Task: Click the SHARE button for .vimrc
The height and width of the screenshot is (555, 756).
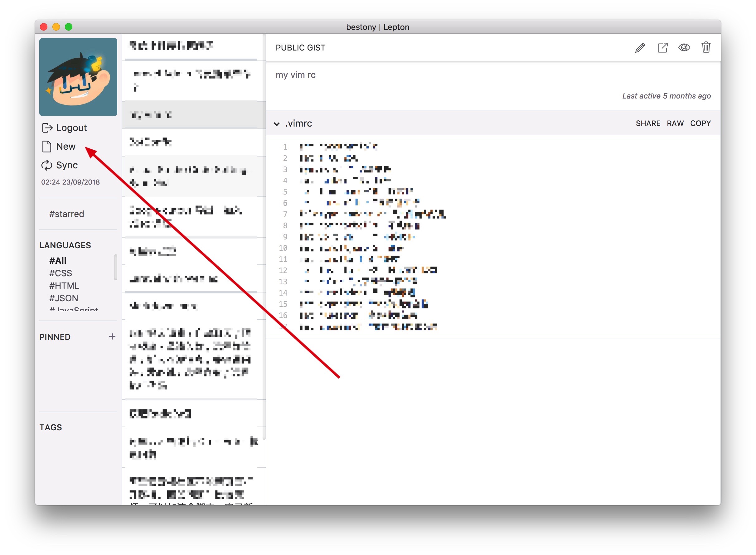Action: pyautogui.click(x=648, y=123)
